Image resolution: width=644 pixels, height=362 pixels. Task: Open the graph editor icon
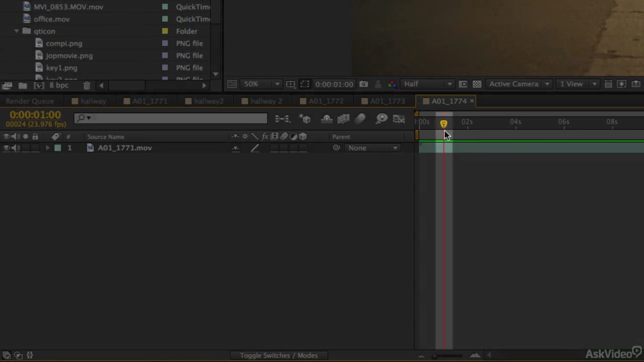pos(399,119)
